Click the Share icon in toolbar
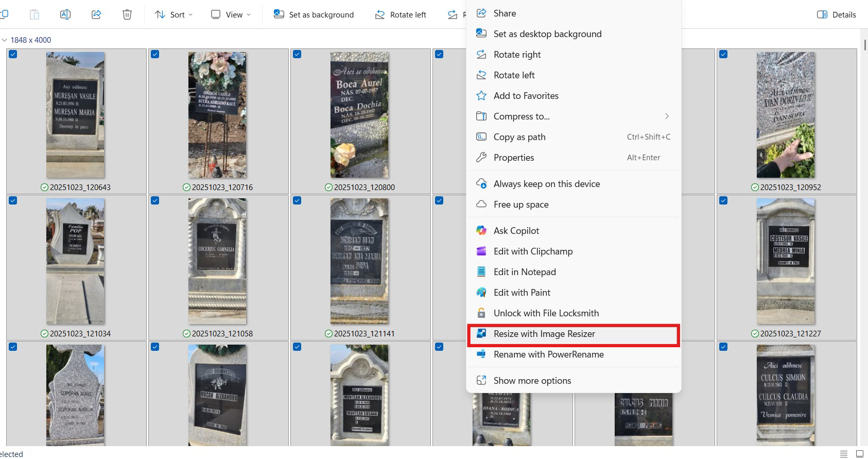The width and height of the screenshot is (868, 459). coord(96,14)
